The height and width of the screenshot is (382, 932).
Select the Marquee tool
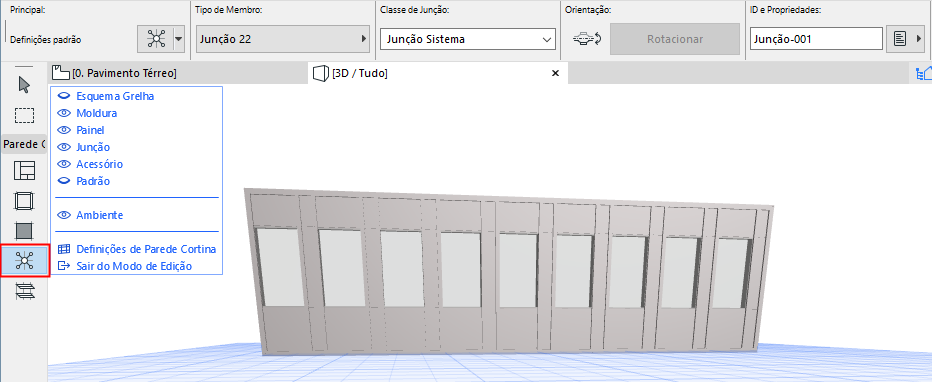pyautogui.click(x=24, y=115)
